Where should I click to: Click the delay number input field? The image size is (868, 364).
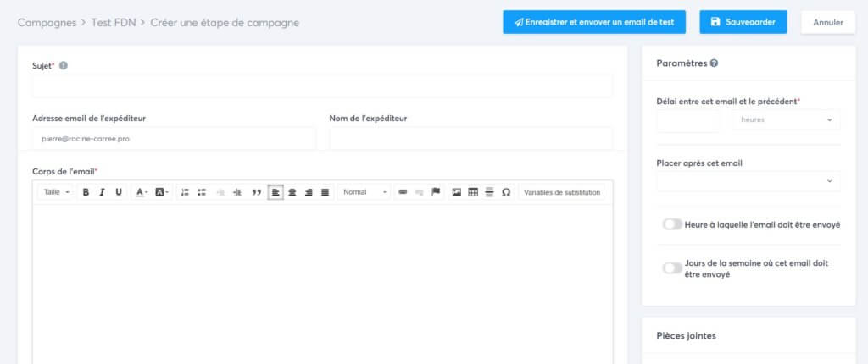(x=688, y=120)
